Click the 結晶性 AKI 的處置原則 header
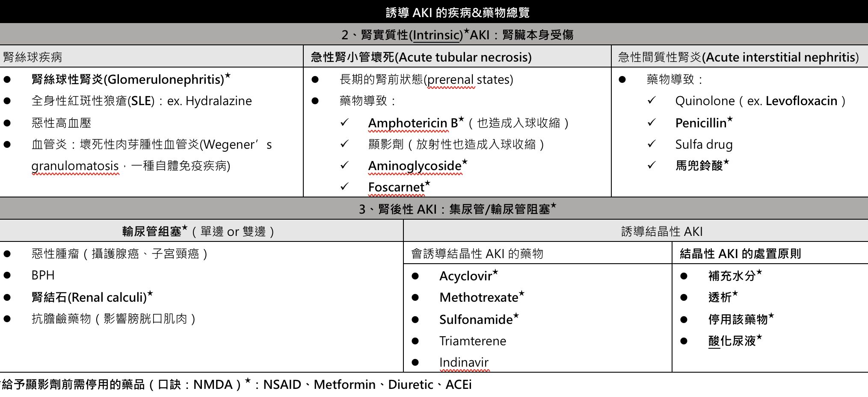 point(740,254)
